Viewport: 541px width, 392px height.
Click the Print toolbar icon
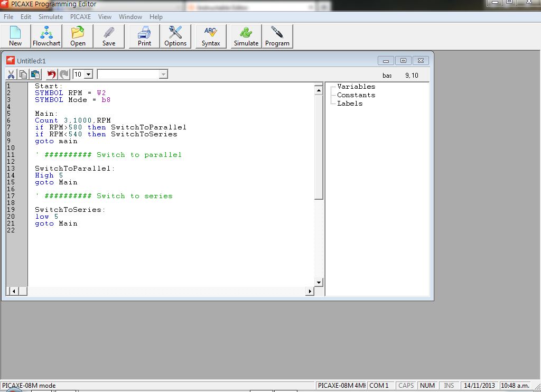pos(144,36)
